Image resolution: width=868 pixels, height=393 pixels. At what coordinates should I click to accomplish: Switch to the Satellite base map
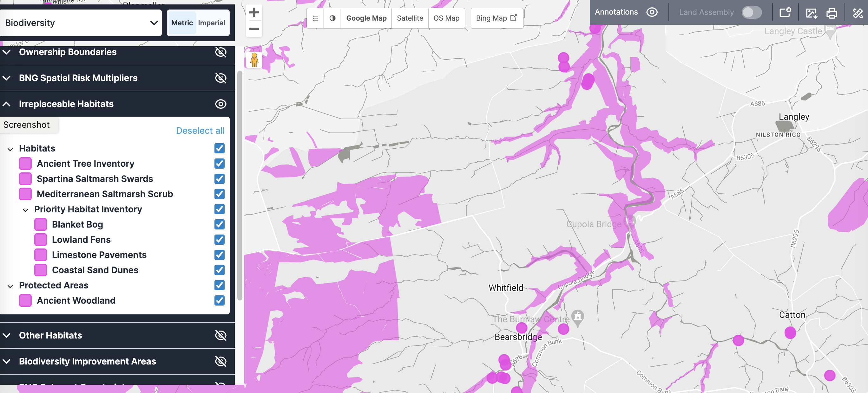pos(410,18)
